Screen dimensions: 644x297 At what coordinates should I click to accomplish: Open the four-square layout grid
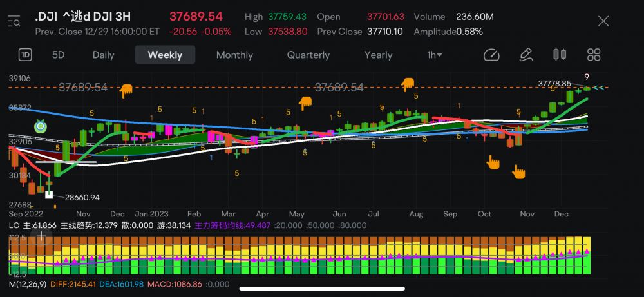click(594, 55)
